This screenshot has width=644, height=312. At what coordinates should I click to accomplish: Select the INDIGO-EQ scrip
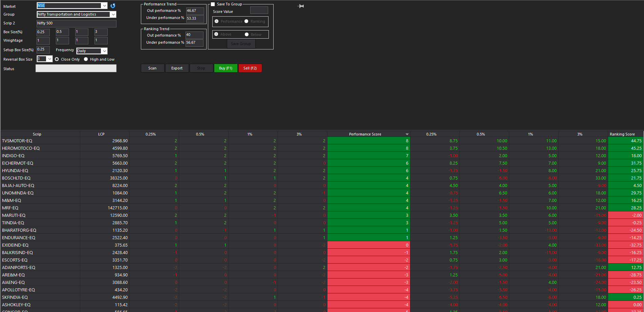pyautogui.click(x=13, y=156)
